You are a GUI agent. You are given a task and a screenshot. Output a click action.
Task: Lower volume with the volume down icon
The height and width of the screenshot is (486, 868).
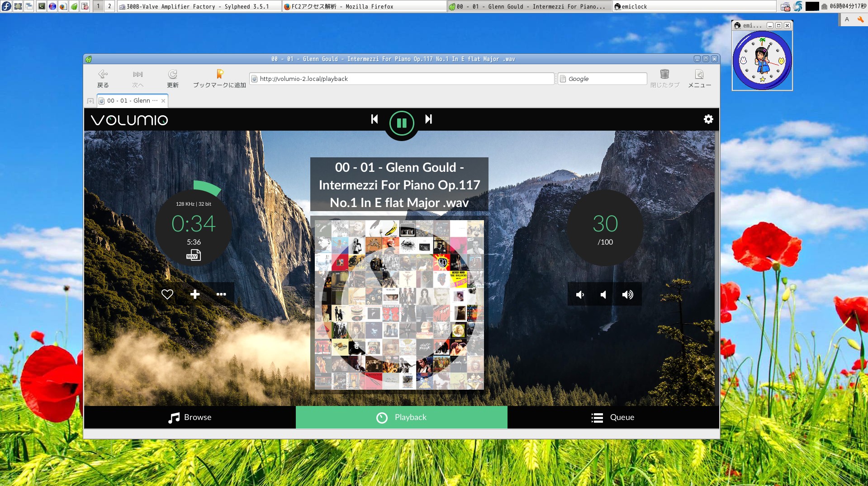(580, 295)
